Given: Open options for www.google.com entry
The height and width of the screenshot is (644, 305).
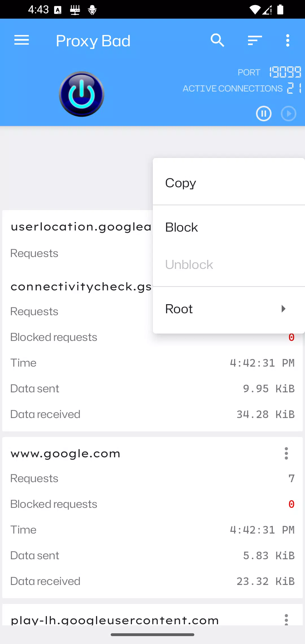Looking at the screenshot, I should 286,453.
